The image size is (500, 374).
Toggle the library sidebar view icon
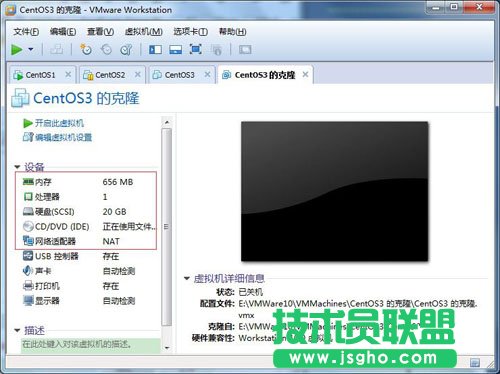tap(155, 50)
